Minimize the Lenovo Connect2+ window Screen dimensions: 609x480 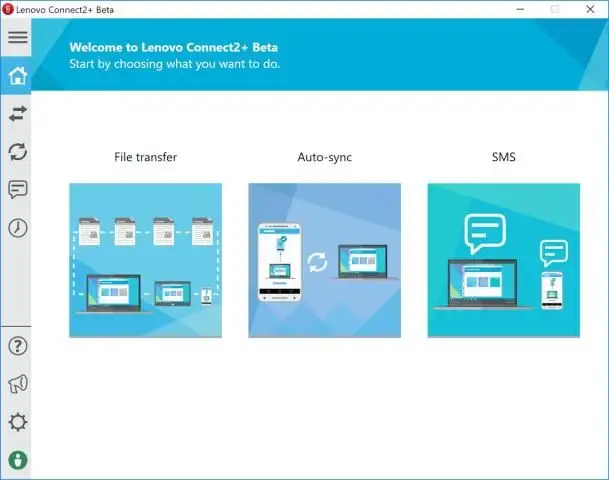click(520, 9)
